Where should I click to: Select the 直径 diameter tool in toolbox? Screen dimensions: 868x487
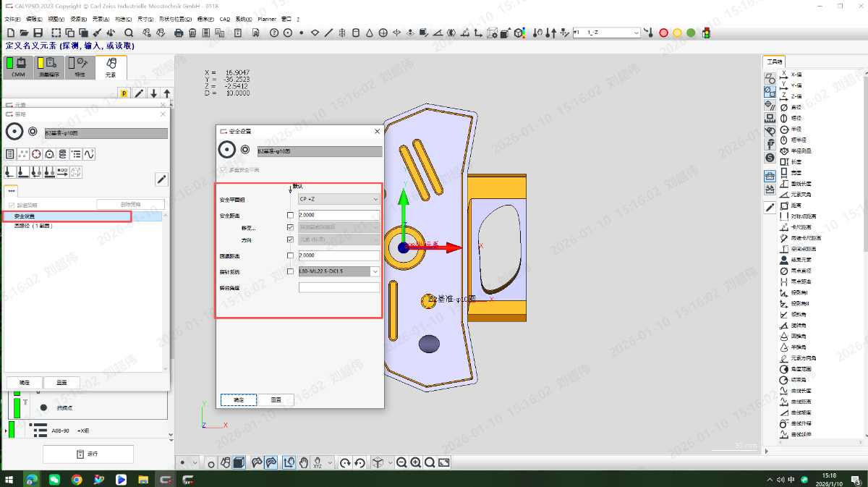pyautogui.click(x=796, y=107)
